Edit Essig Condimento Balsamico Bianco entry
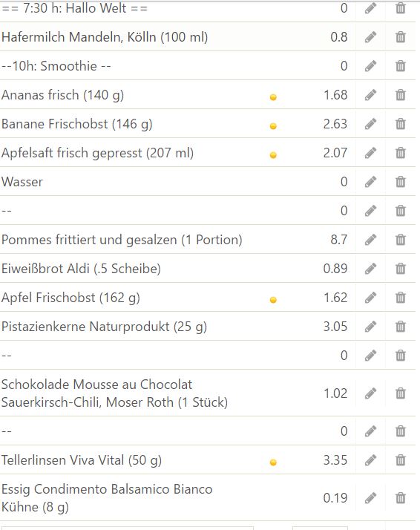This screenshot has width=420, height=530. 371,498
